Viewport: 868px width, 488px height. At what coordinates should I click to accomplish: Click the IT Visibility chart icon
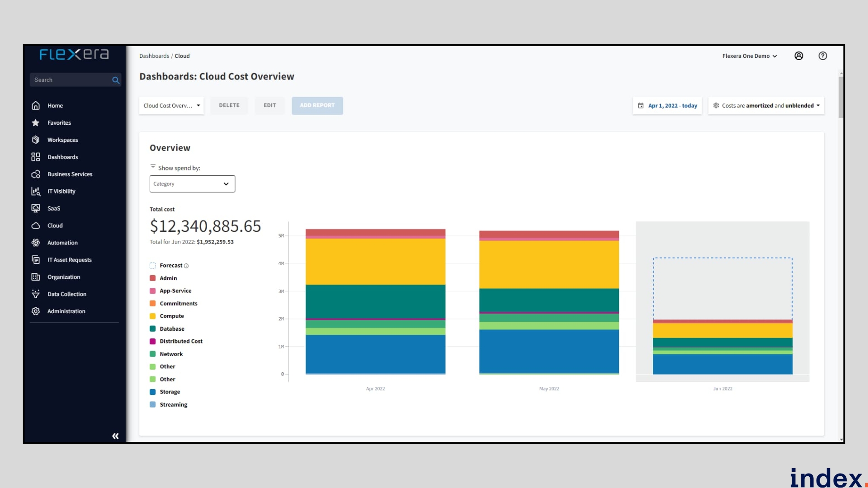(x=36, y=191)
